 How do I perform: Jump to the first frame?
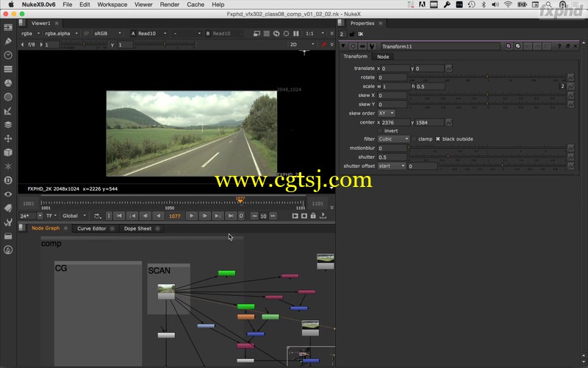coord(119,216)
